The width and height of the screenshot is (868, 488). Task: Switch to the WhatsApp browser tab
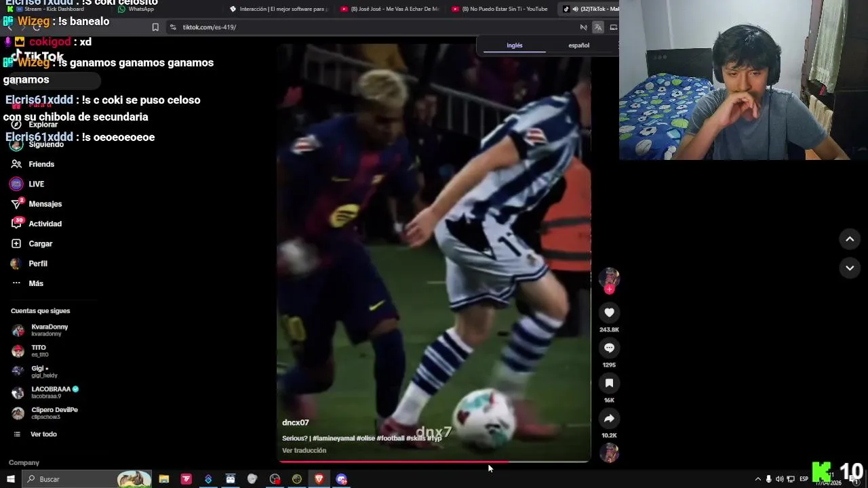(x=142, y=9)
